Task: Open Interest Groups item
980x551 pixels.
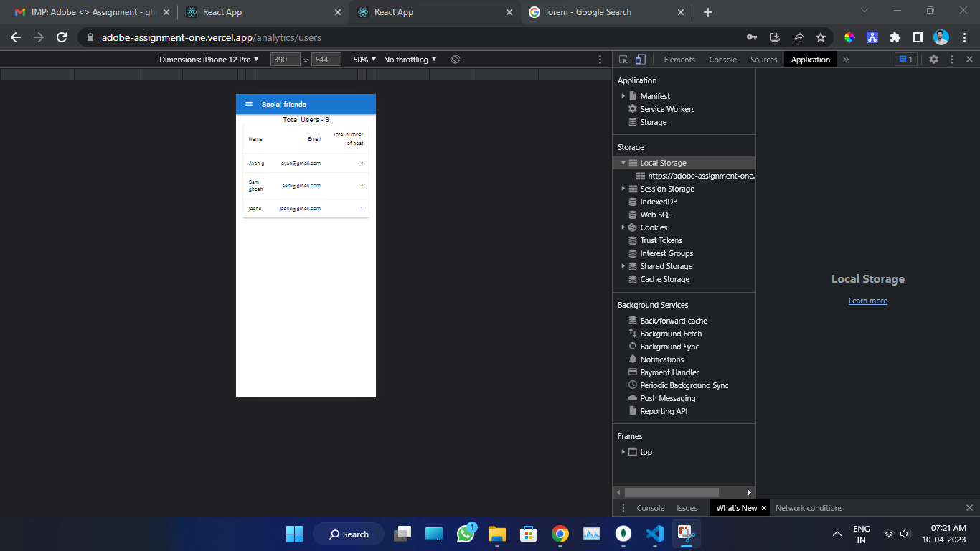Action: (666, 253)
